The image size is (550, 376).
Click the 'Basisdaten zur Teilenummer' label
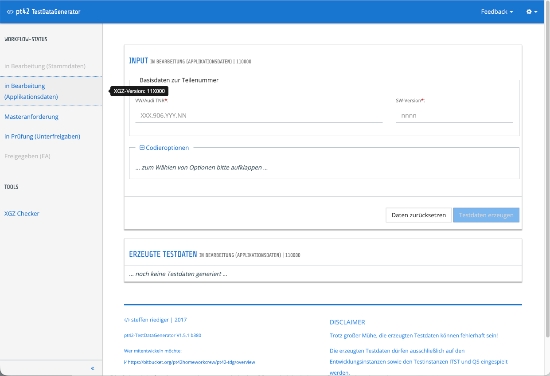(x=179, y=80)
